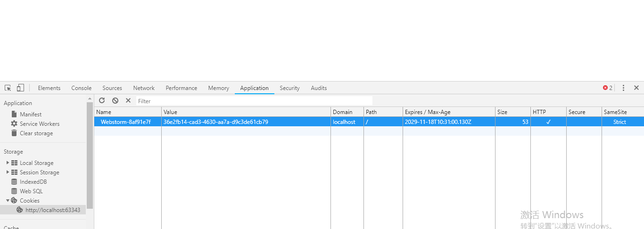Close the DevTools panel
Image resolution: width=644 pixels, height=229 pixels.
point(636,88)
